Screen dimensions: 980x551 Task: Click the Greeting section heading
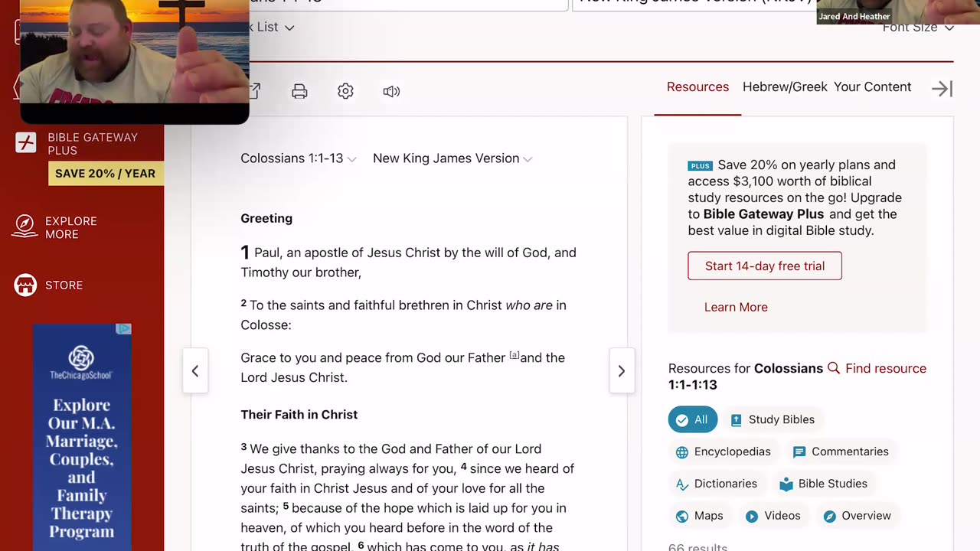tap(266, 218)
